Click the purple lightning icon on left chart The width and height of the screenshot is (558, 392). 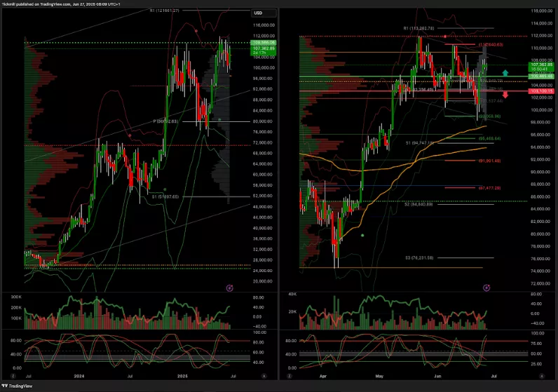(x=229, y=288)
